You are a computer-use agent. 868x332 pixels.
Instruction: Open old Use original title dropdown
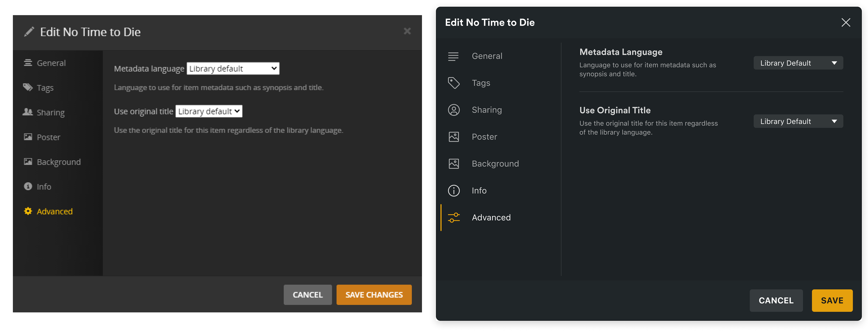coord(209,111)
